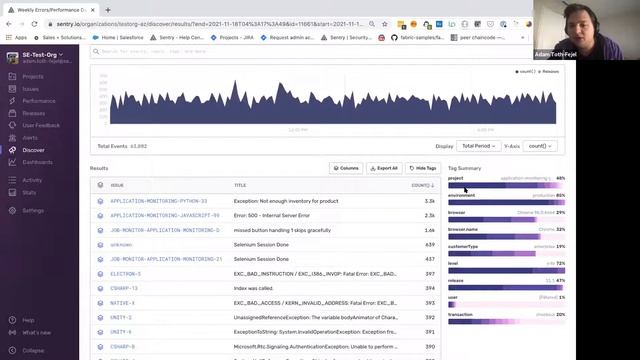Open the Projects - JIRA bookmark
The image size is (640, 360).
(232, 37)
